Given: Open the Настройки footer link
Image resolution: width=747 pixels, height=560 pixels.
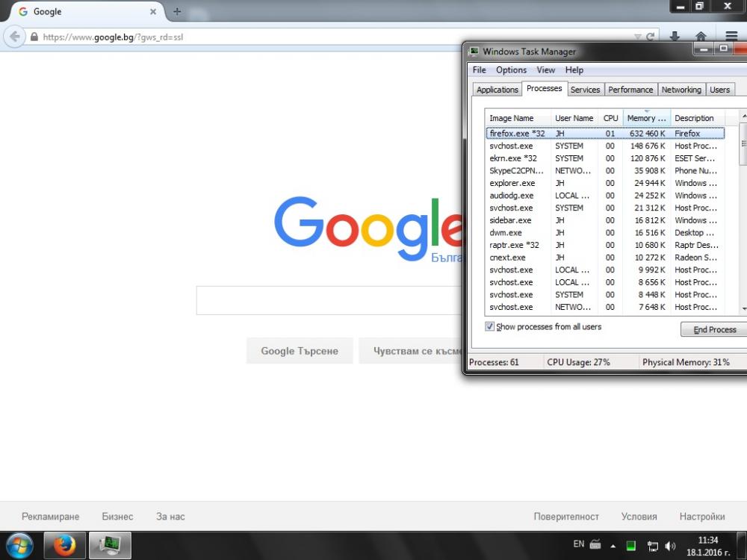Looking at the screenshot, I should (701, 516).
